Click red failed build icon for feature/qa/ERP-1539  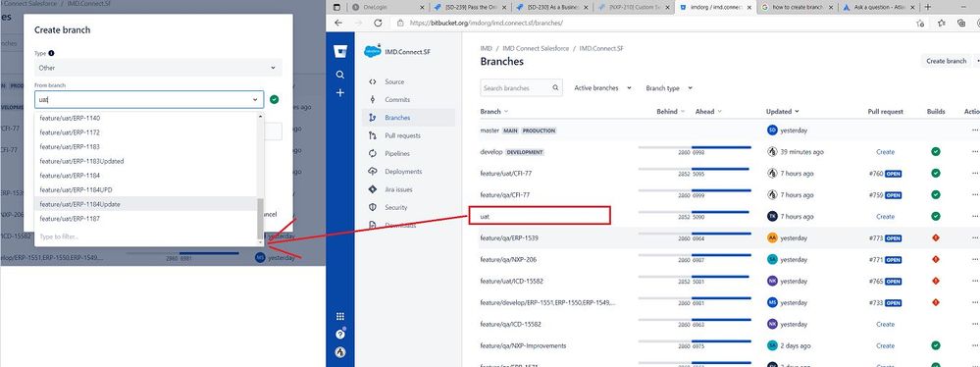(x=936, y=237)
